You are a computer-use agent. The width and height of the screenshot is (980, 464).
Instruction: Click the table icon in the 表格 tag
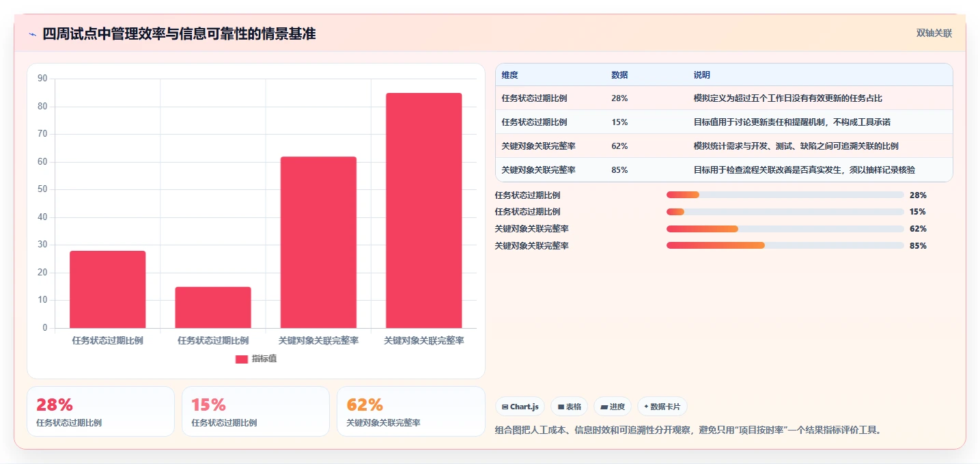coord(561,407)
